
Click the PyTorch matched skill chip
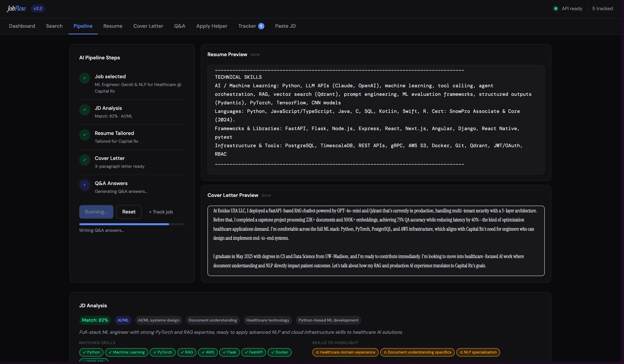point(163,352)
